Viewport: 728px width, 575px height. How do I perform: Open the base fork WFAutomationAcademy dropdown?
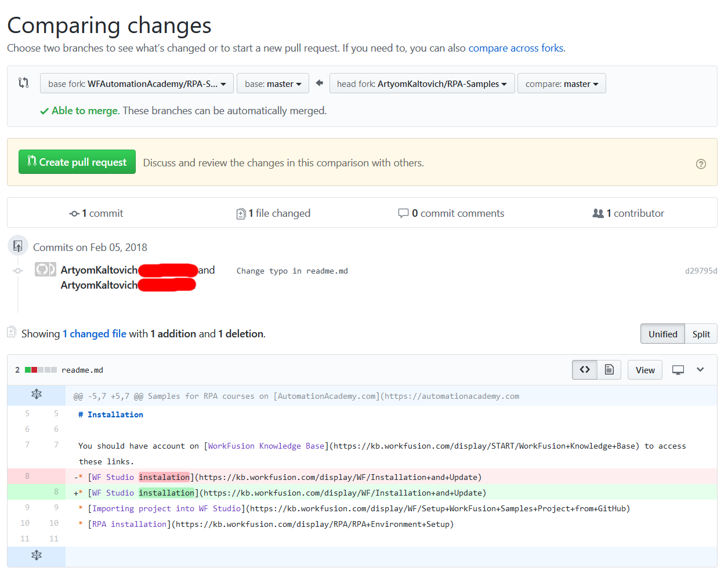tap(137, 83)
